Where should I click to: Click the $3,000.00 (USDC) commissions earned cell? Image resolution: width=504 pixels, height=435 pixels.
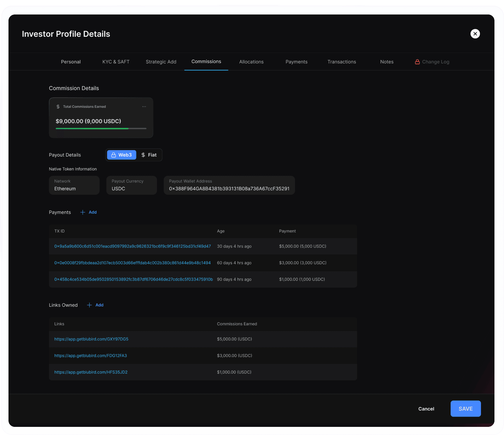click(235, 356)
